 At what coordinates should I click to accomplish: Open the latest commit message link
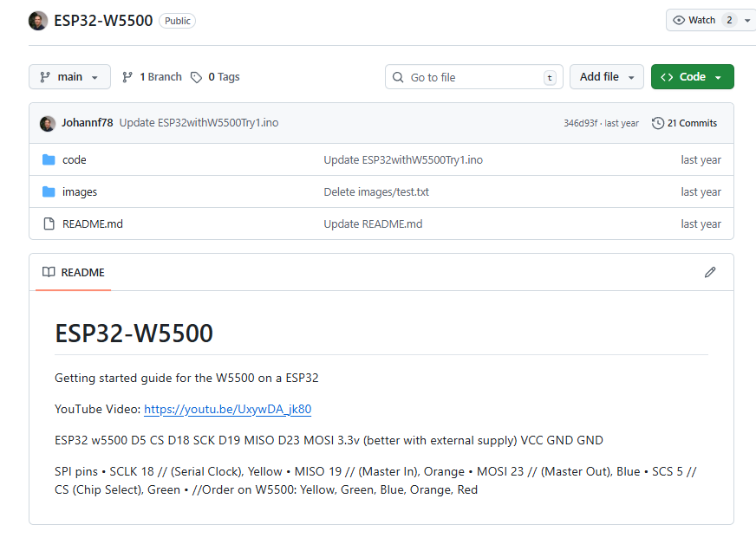coord(199,123)
